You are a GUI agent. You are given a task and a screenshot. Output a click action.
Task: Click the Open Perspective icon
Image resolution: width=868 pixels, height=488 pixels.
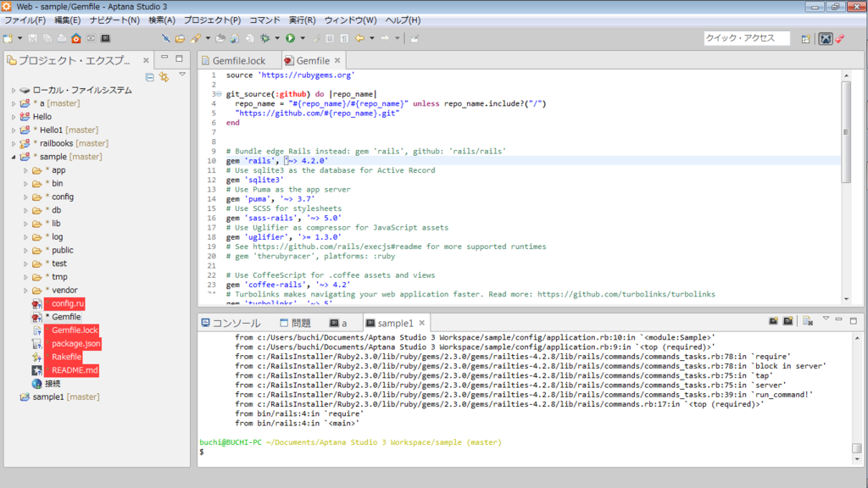pos(806,39)
